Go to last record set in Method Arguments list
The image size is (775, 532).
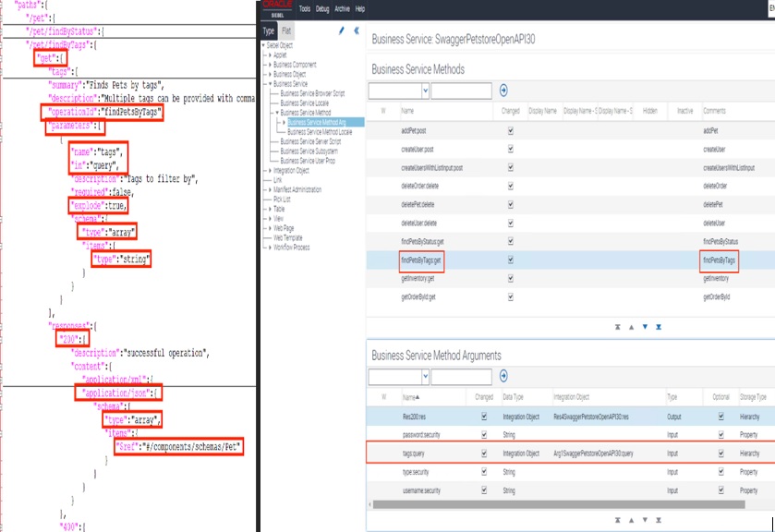click(659, 520)
